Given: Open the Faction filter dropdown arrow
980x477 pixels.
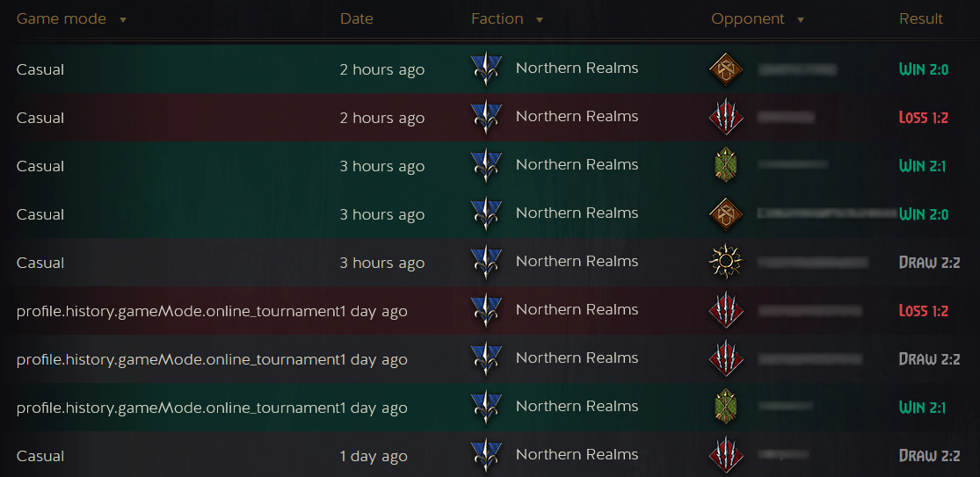Looking at the screenshot, I should pyautogui.click(x=540, y=20).
